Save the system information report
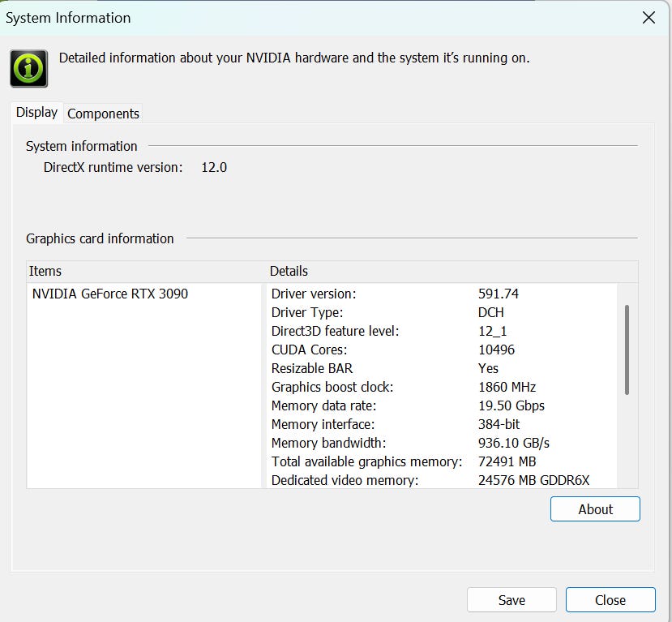The height and width of the screenshot is (622, 672). point(511,600)
